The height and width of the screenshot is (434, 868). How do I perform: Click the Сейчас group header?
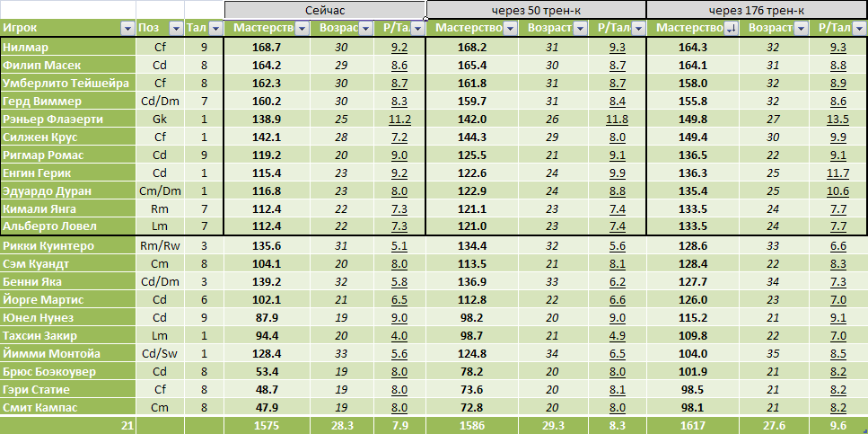click(325, 10)
